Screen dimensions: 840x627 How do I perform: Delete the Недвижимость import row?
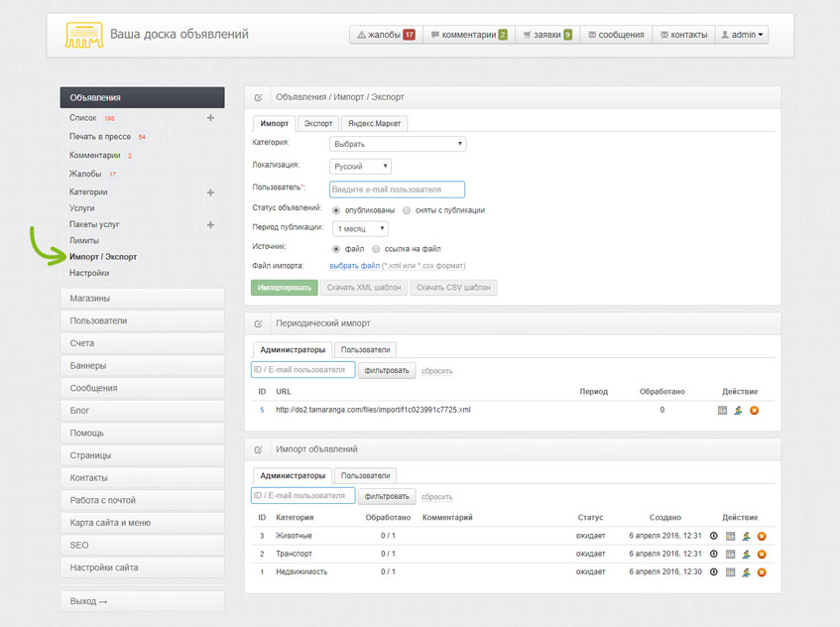click(x=762, y=572)
